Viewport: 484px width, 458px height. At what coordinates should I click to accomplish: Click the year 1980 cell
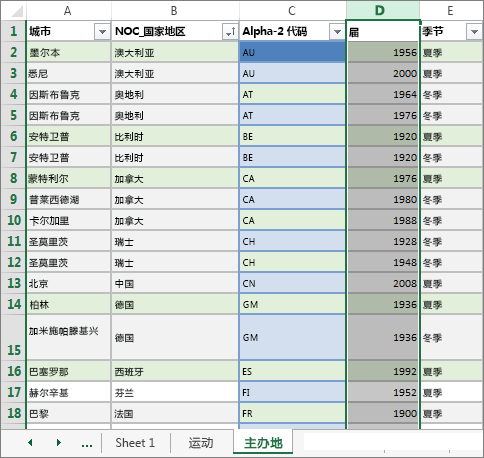[x=383, y=199]
